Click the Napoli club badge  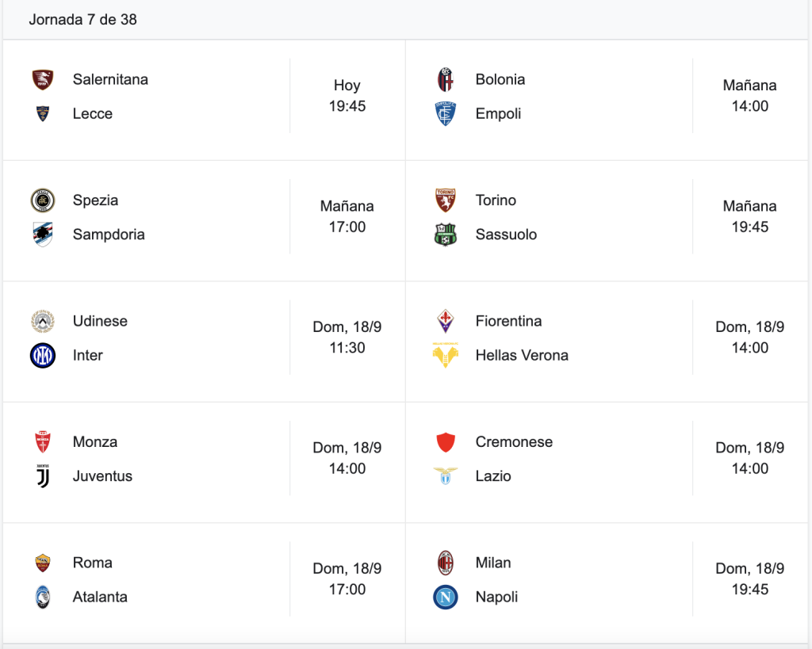pyautogui.click(x=446, y=597)
